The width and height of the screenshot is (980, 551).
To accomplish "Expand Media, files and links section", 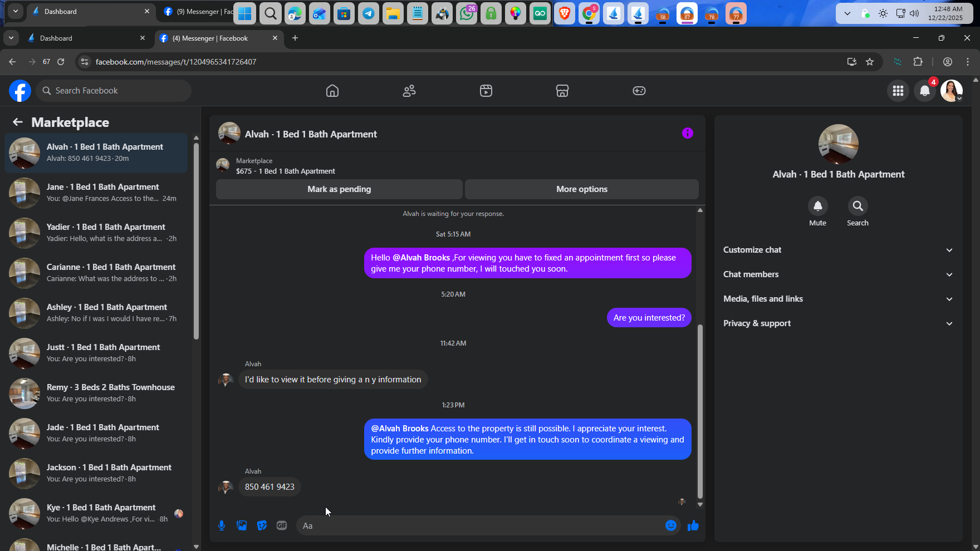I will pyautogui.click(x=839, y=299).
